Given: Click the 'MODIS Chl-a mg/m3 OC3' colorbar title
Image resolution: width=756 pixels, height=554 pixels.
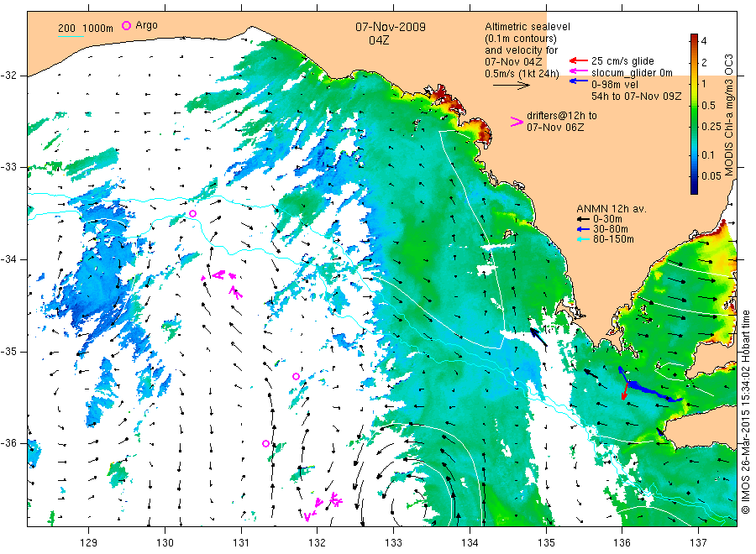Looking at the screenshot, I should coord(729,115).
